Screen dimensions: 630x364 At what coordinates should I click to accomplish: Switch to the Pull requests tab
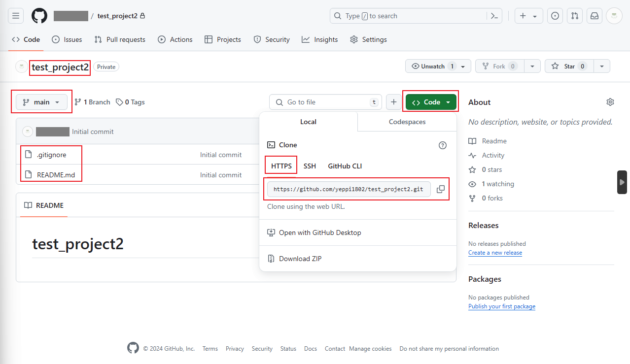pos(120,39)
